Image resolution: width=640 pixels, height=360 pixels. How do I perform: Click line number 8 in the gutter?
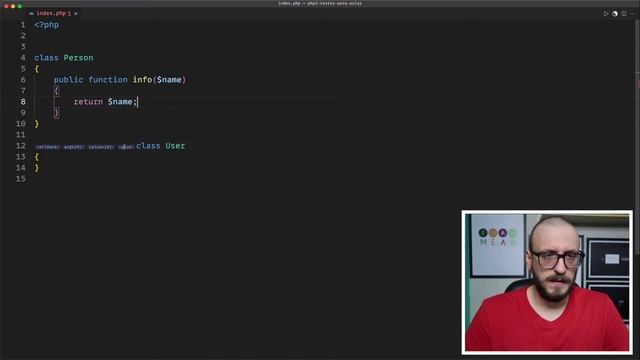click(23, 102)
